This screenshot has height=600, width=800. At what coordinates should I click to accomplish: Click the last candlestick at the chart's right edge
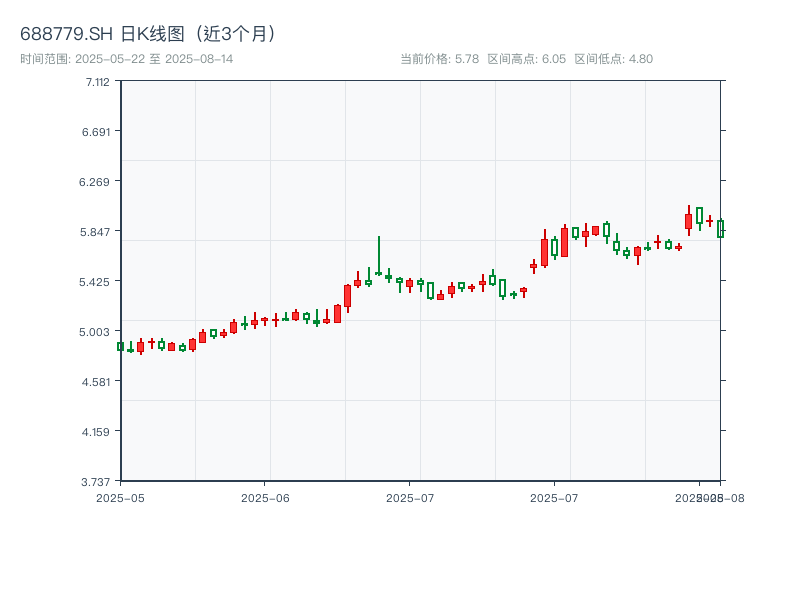[720, 229]
